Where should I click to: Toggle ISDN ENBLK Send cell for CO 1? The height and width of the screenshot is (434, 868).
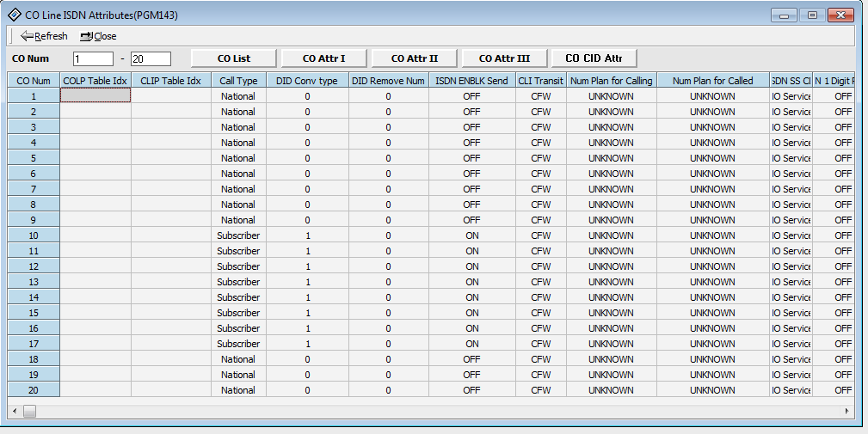[471, 96]
